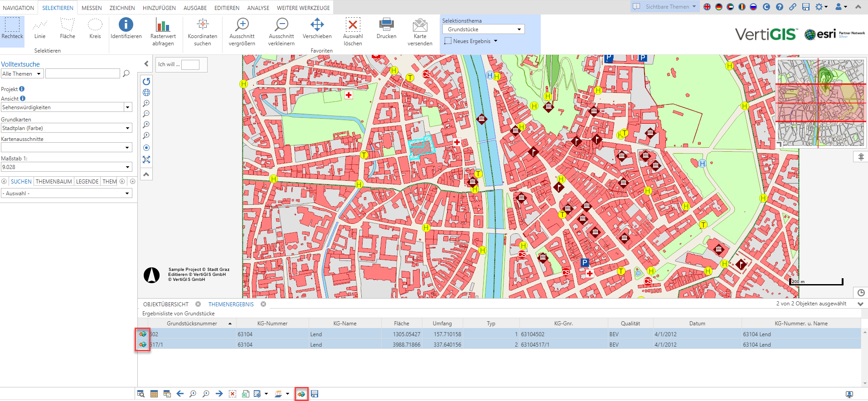
Task: Select the Identifizieren tool
Action: tap(126, 28)
